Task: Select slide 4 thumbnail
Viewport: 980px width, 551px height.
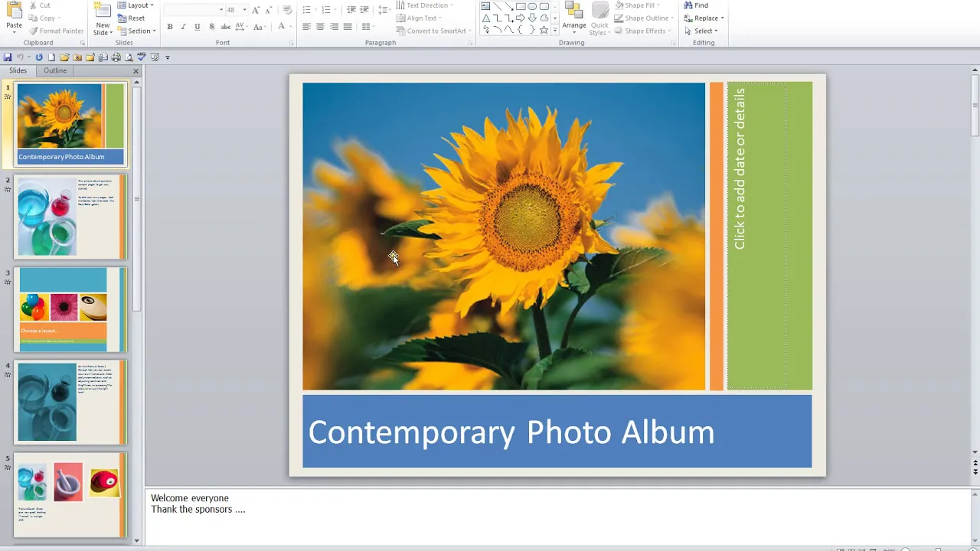Action: tap(70, 403)
